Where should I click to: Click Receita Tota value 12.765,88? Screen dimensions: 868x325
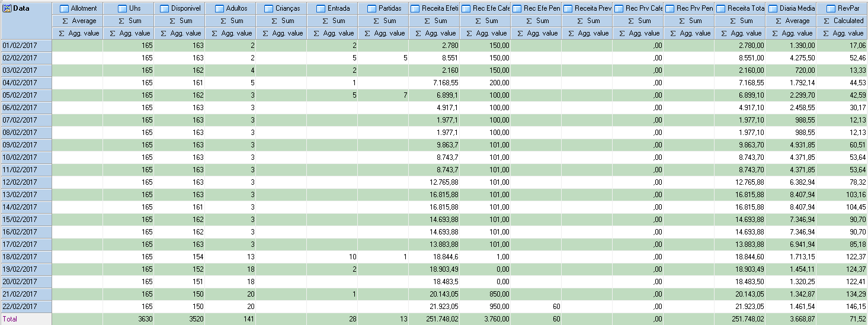point(740,182)
